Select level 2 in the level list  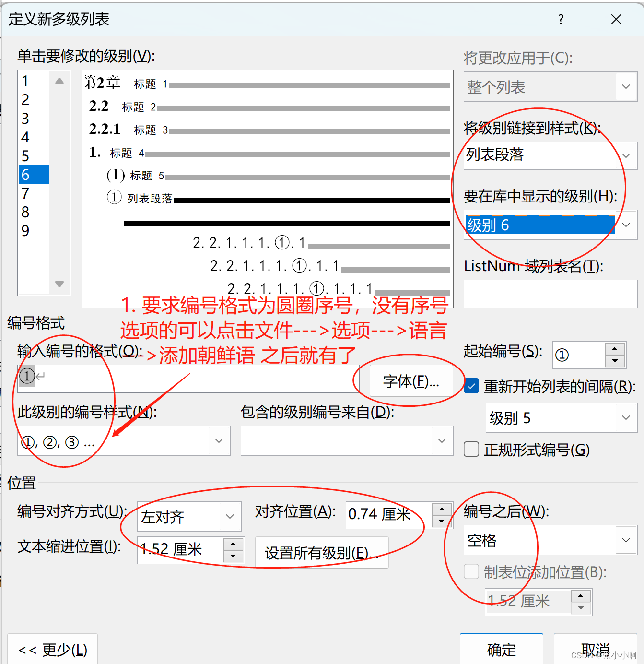pos(34,100)
